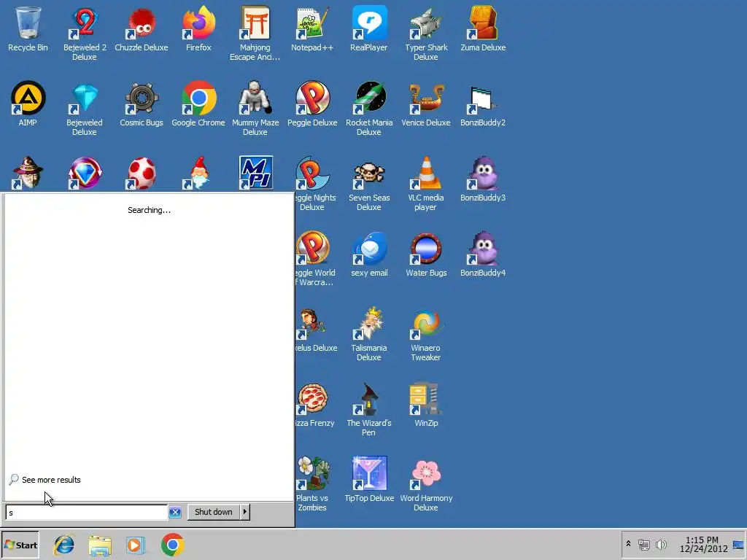Screen dimensions: 747x560
Task: Select the Water Bugs shortcut
Action: tap(426, 254)
